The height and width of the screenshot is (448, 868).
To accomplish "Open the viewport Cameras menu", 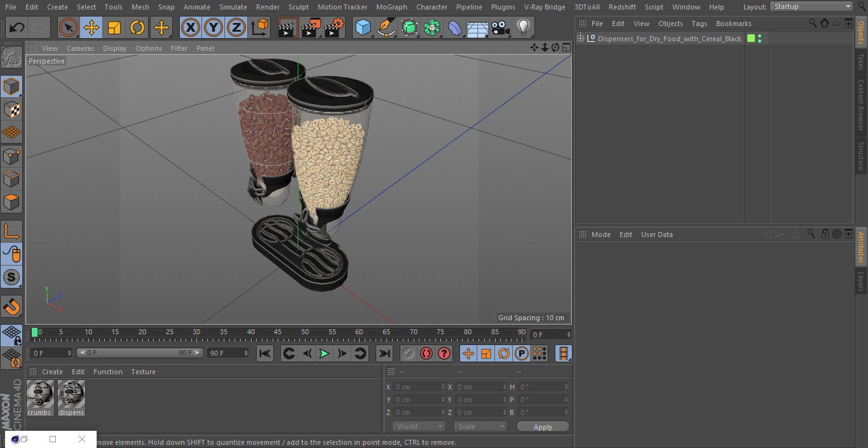I will click(80, 48).
